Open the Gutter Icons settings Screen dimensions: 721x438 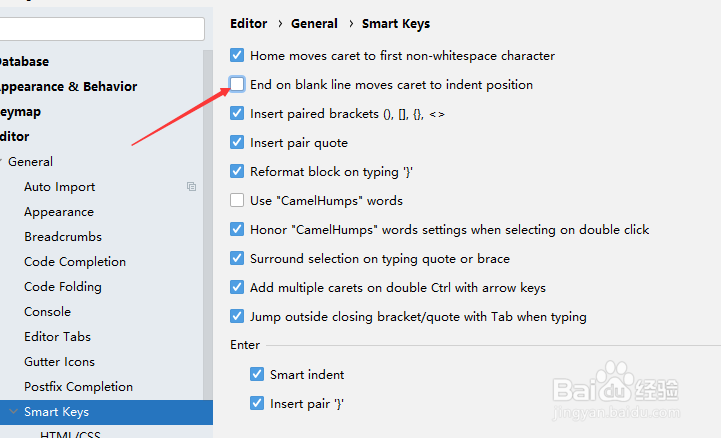(59, 362)
